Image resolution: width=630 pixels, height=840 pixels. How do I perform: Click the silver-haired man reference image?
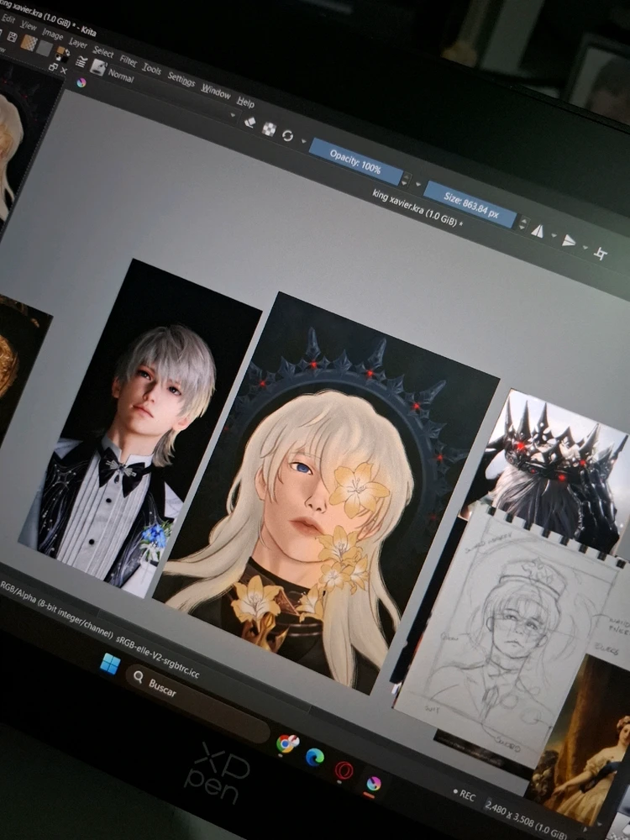[x=140, y=428]
